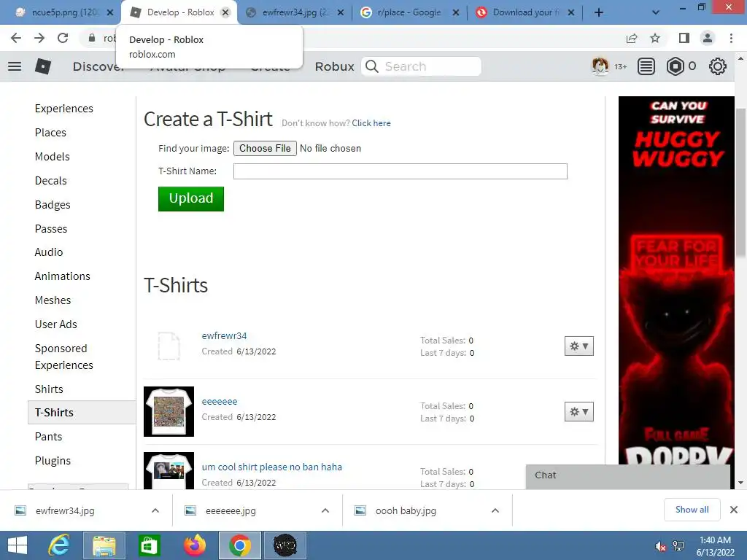Image resolution: width=747 pixels, height=560 pixels.
Task: Open Audio in the sidebar
Action: [x=49, y=252]
